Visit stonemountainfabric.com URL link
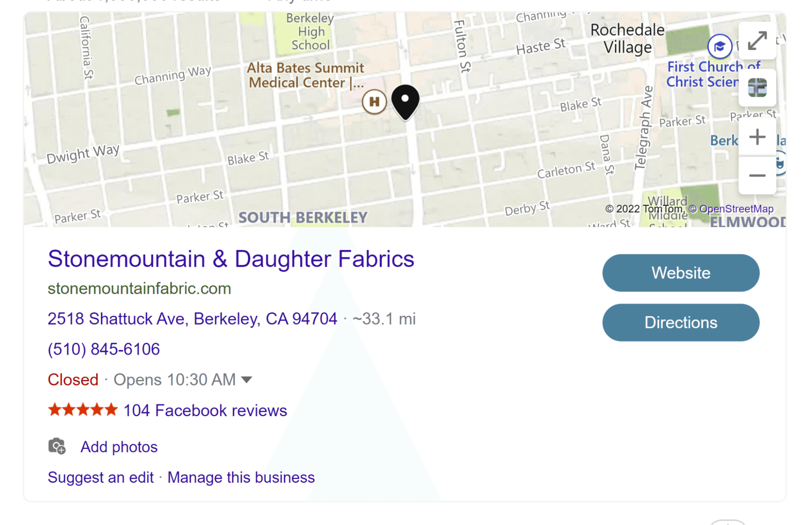The width and height of the screenshot is (812, 525). coord(139,289)
